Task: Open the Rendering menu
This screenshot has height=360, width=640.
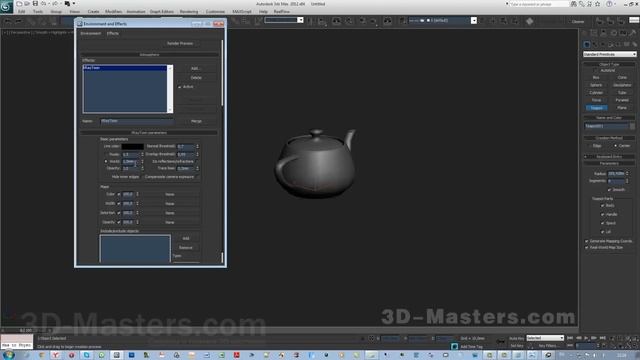Action: click(x=189, y=11)
